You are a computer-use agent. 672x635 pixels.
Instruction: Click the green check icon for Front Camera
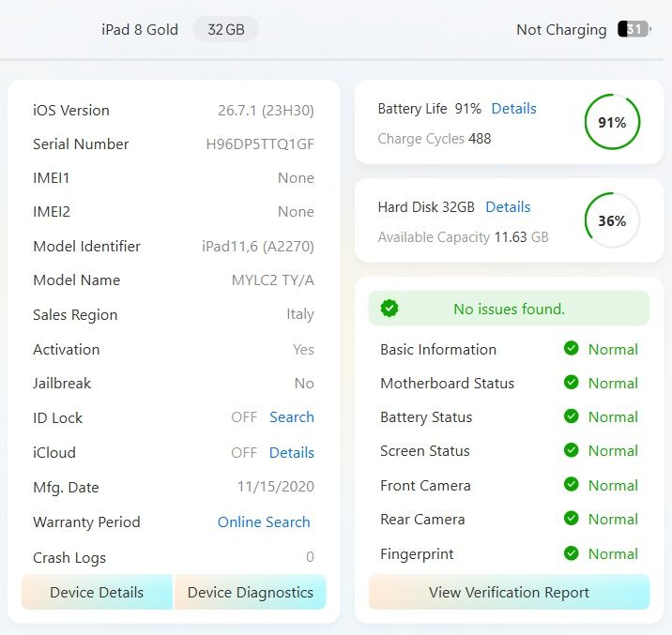click(572, 485)
